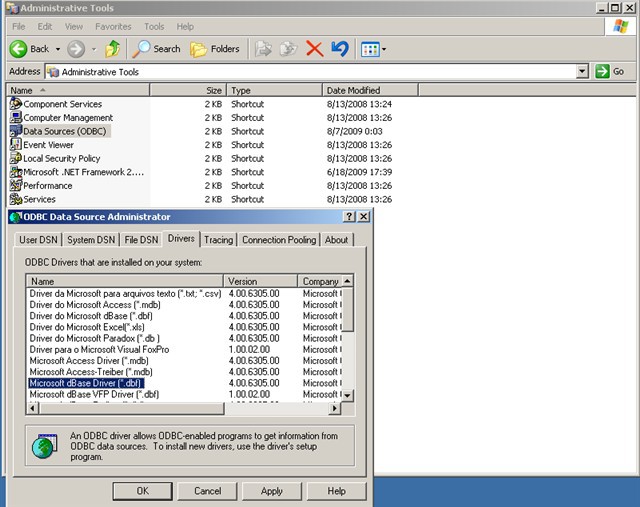
Task: Select the Component Services shortcut icon
Action: (x=16, y=104)
